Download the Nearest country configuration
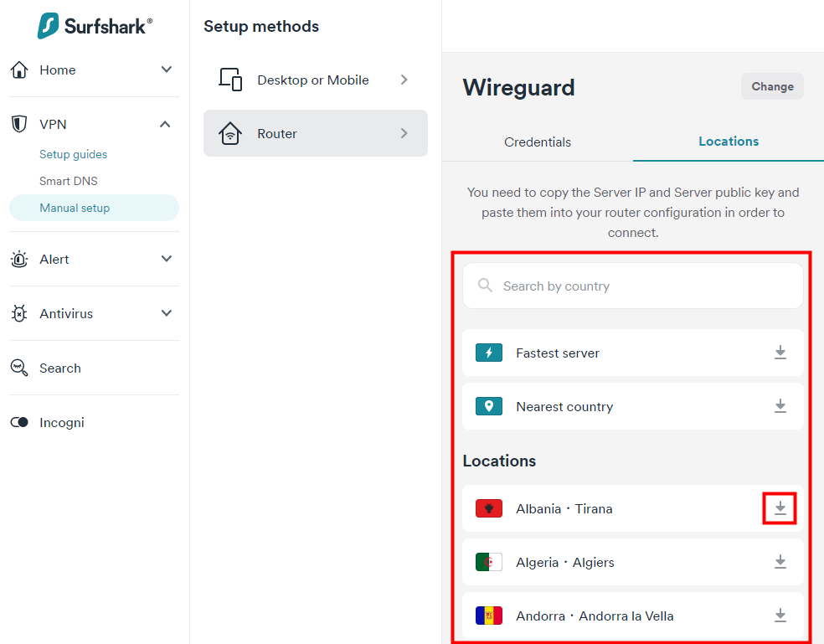The width and height of the screenshot is (824, 644). (780, 406)
